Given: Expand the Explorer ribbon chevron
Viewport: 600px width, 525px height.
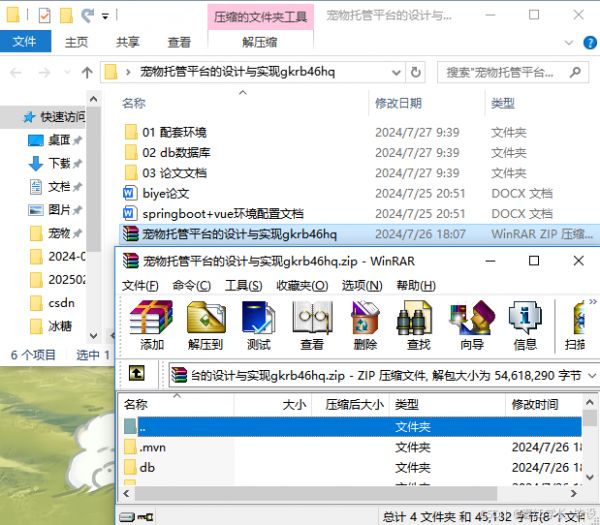Looking at the screenshot, I should click(569, 42).
